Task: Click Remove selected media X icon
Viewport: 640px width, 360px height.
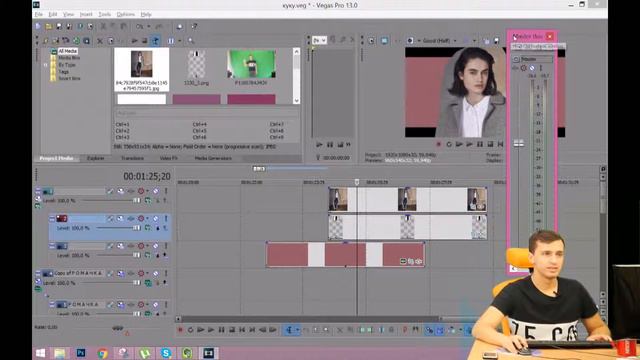Action: tap(100, 41)
